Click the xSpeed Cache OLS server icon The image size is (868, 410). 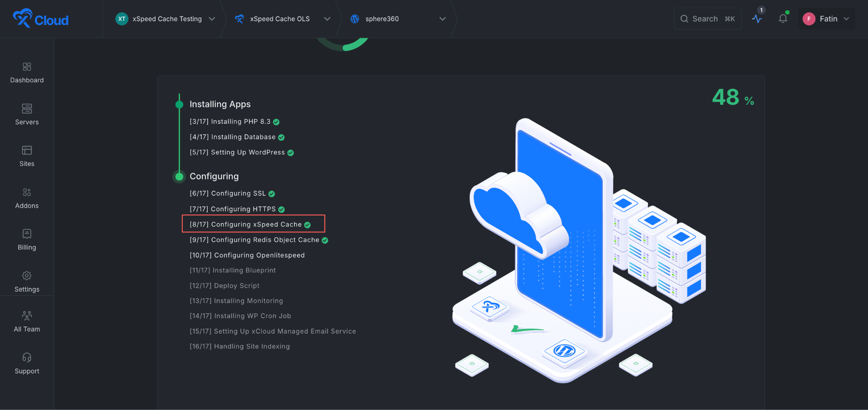(239, 19)
